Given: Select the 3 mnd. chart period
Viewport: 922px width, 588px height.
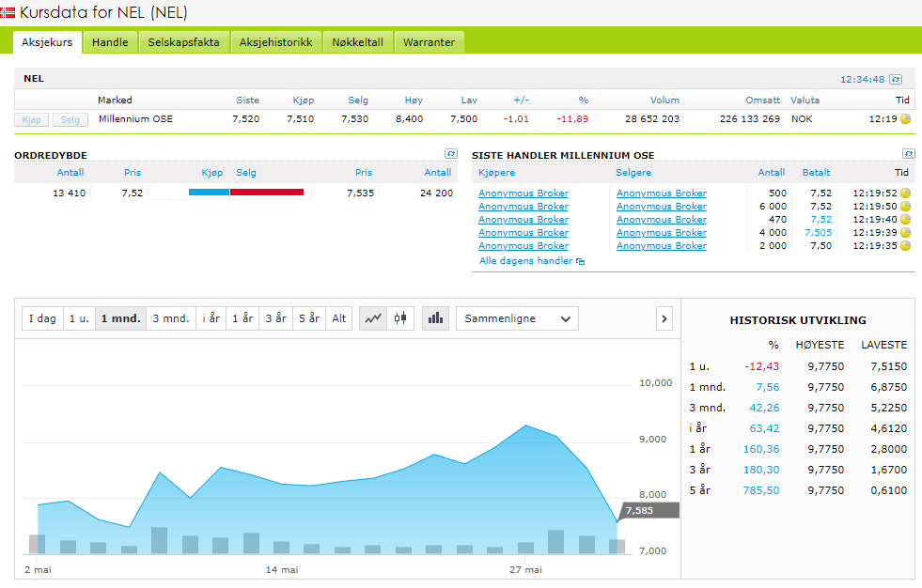Looking at the screenshot, I should tap(171, 318).
